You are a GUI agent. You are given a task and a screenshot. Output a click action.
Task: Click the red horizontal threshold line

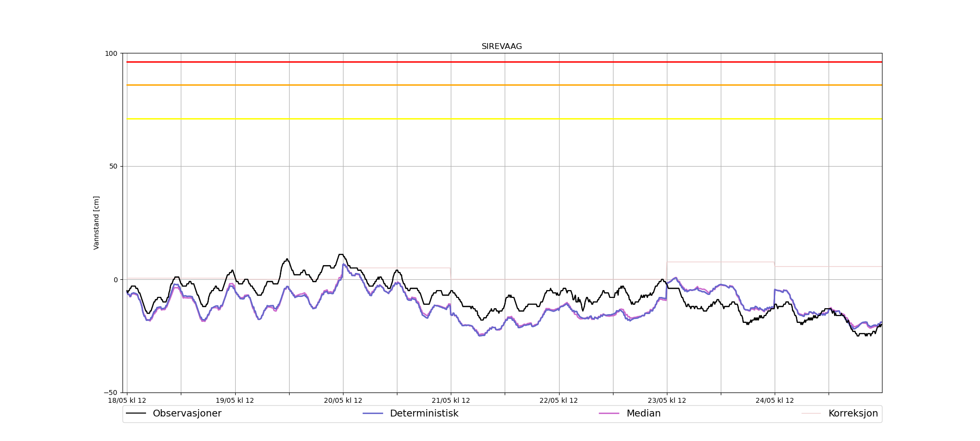point(504,62)
